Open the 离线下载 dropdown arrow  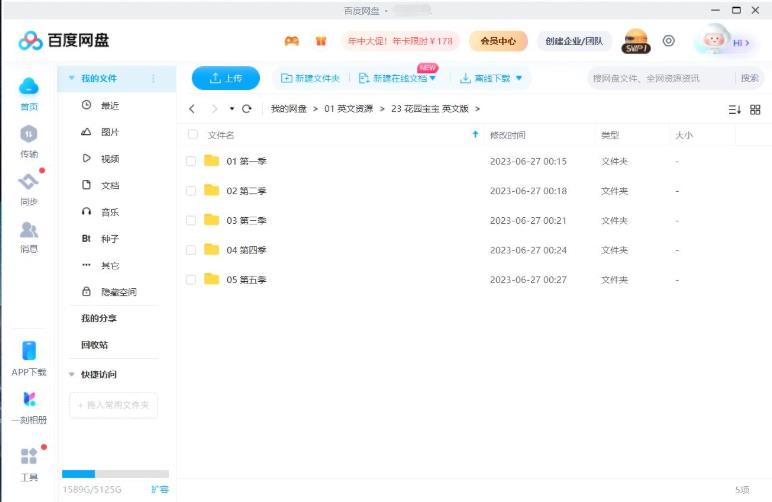coord(519,78)
